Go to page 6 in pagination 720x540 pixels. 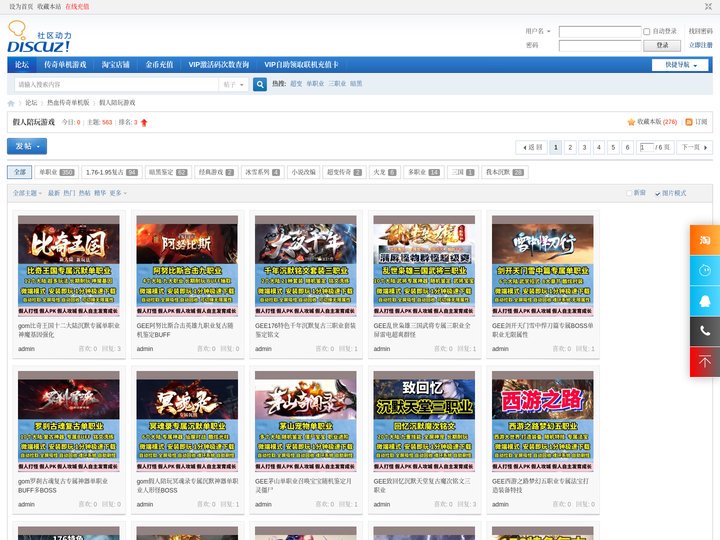click(627, 147)
